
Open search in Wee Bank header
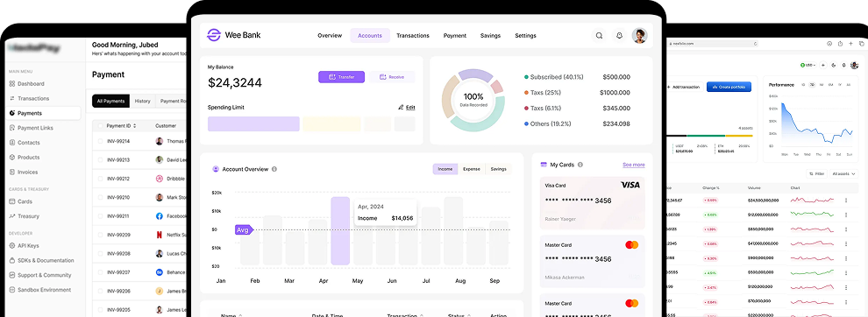pos(599,35)
